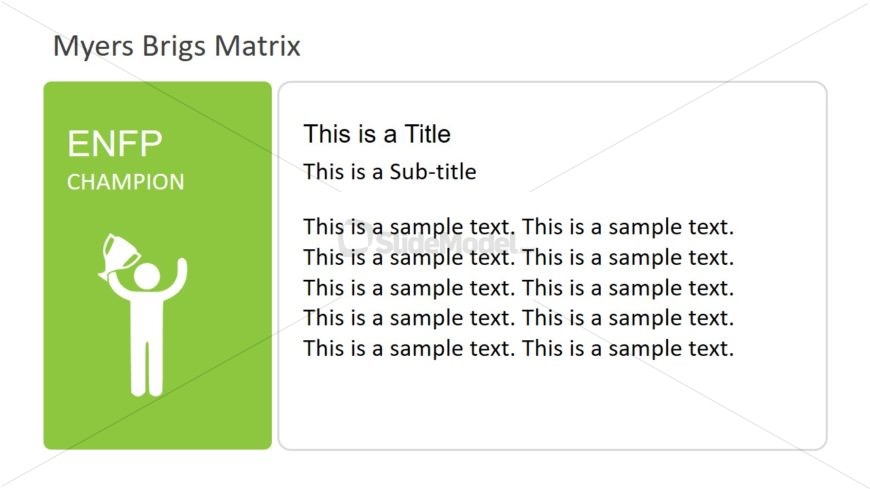
Task: Select the word Brigs in slide title
Action: coord(174,47)
